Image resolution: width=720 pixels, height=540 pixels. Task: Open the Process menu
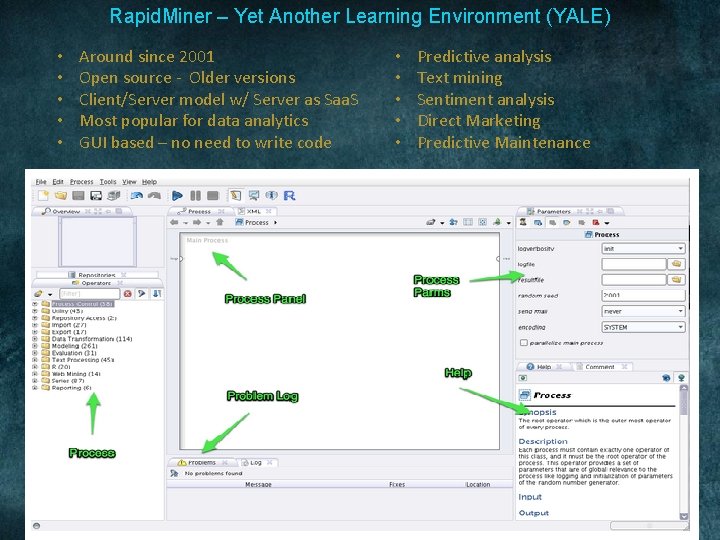point(81,182)
